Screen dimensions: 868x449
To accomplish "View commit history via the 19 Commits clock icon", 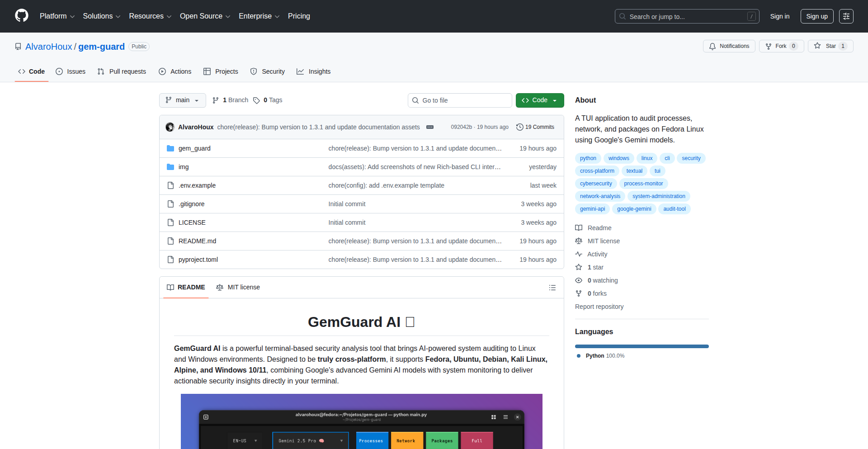I will click(519, 127).
